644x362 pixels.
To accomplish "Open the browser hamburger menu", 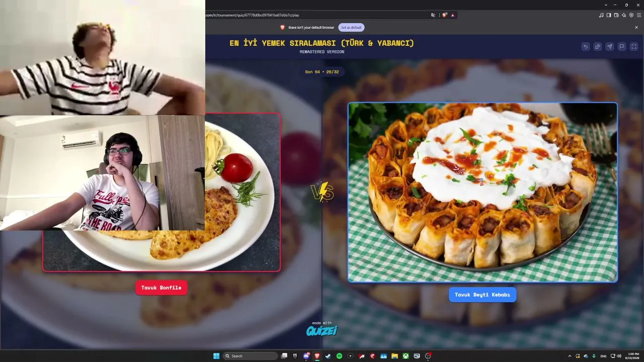I will pos(639,15).
